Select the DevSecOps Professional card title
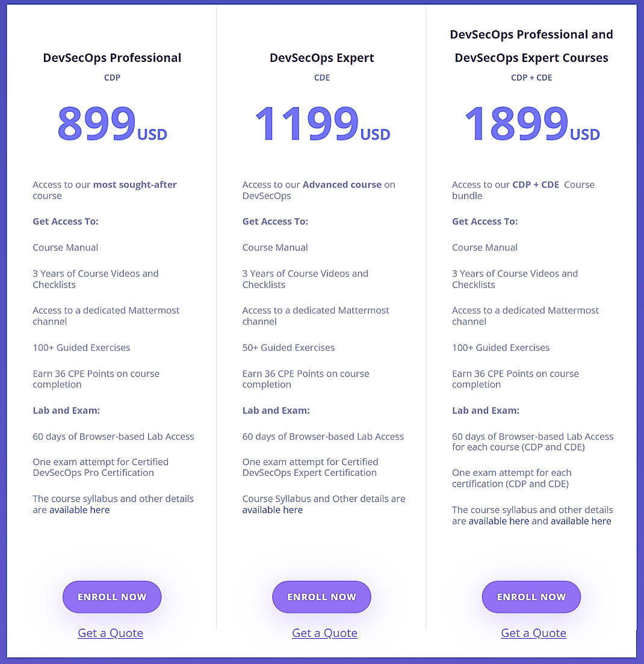The width and height of the screenshot is (644, 664). [112, 57]
